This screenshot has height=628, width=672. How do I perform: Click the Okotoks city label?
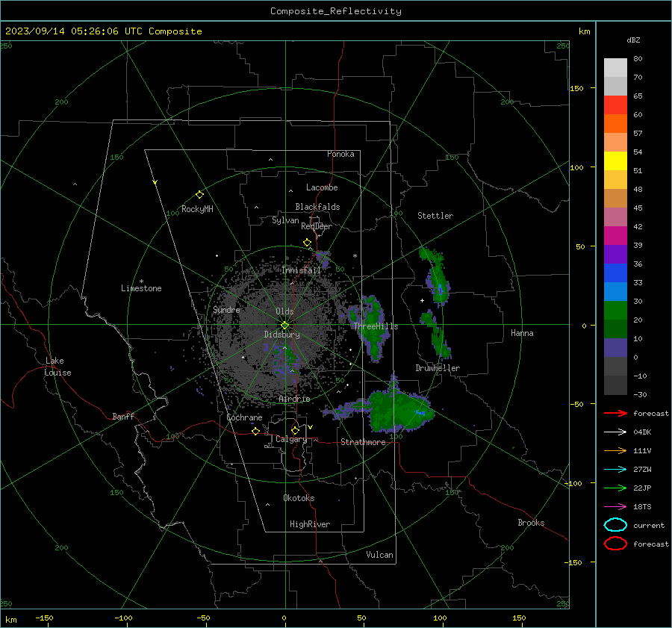pos(299,498)
